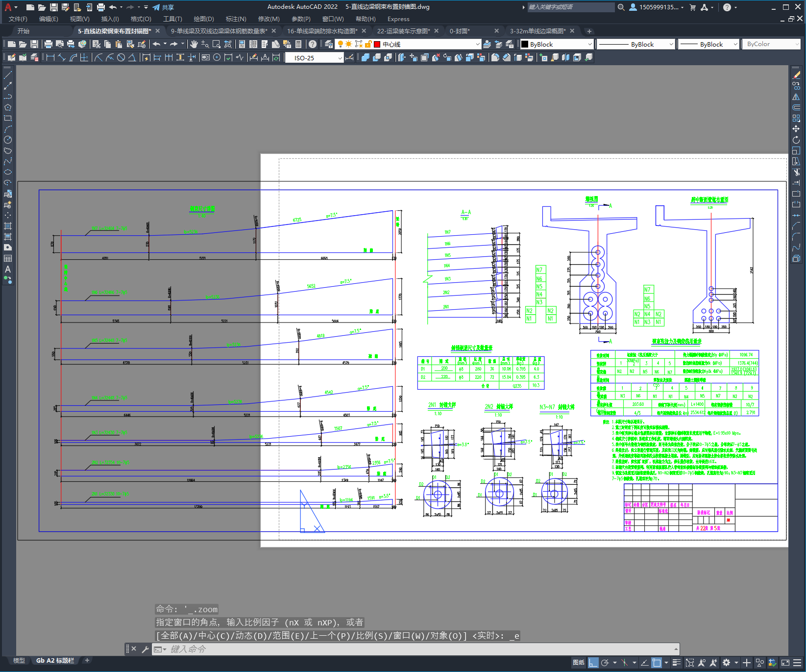Click the keyword search box in title bar
The image size is (806, 672).
coord(571,7)
